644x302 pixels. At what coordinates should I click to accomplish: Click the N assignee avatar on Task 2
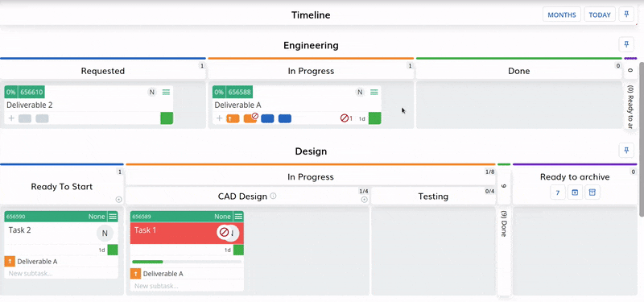[x=105, y=234]
